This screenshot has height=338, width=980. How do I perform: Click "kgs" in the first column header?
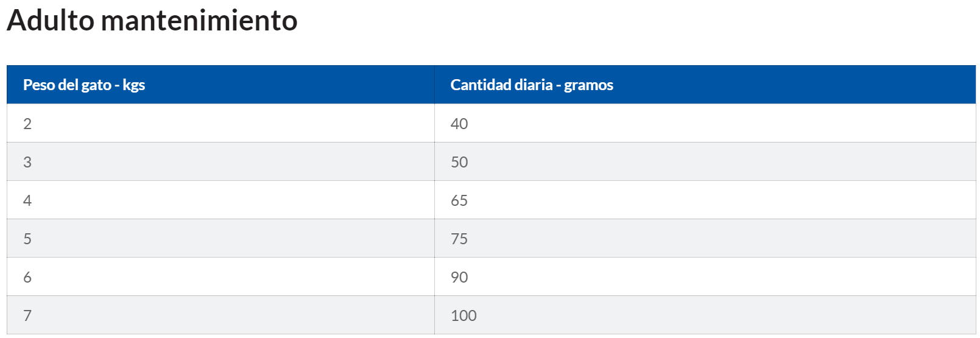point(134,85)
